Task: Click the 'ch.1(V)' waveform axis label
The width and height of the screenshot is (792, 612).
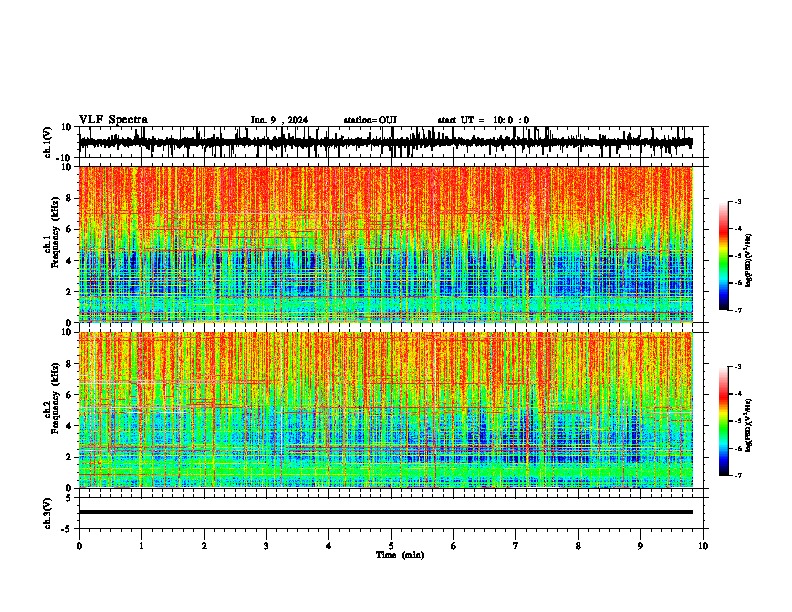Action: click(x=48, y=142)
